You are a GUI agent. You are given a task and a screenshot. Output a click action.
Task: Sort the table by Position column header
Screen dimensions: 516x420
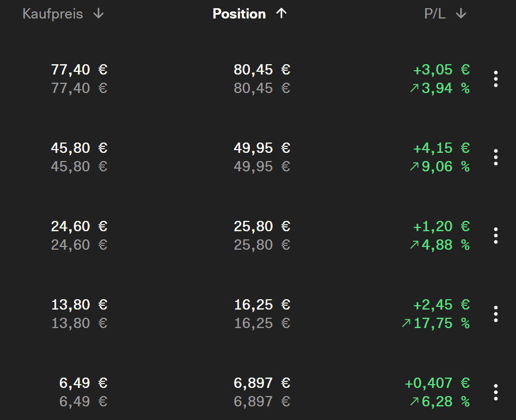coord(239,14)
